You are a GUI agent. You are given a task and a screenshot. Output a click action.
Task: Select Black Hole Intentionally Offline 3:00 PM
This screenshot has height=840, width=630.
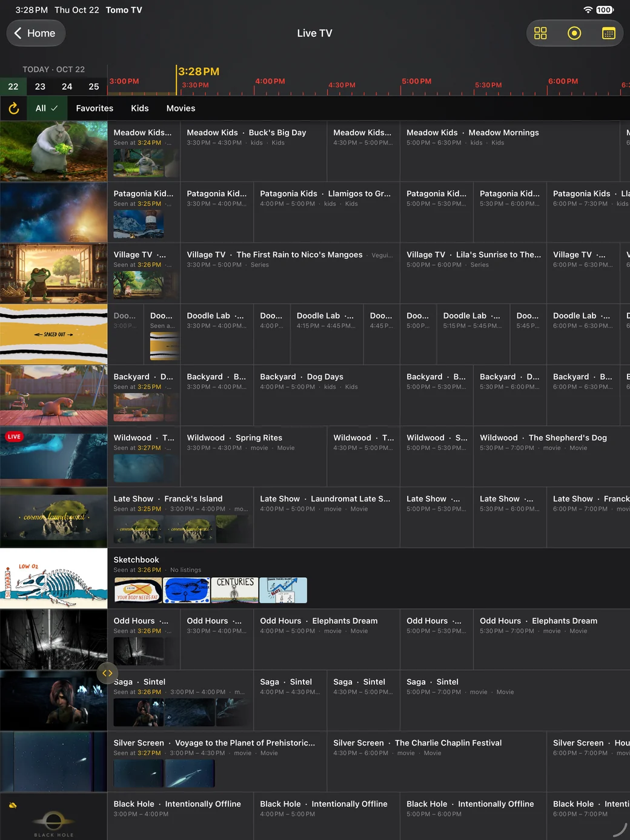tap(181, 816)
